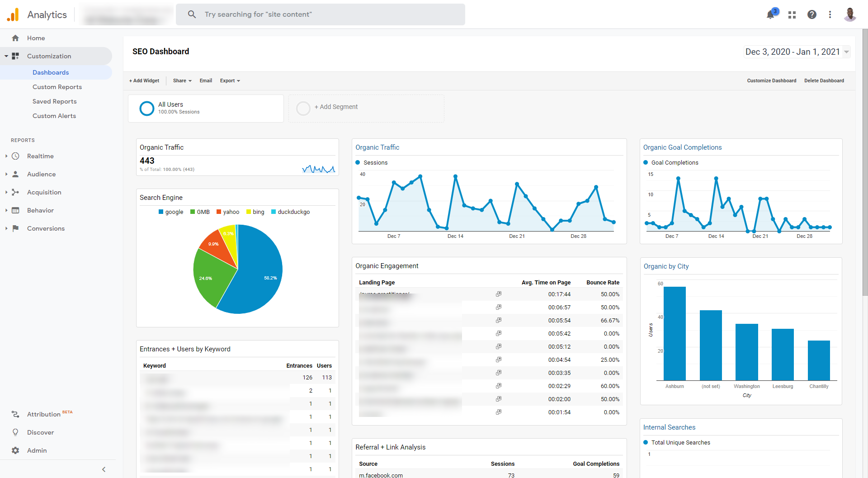The height and width of the screenshot is (478, 868).
Task: Open the notifications bell
Action: (771, 14)
